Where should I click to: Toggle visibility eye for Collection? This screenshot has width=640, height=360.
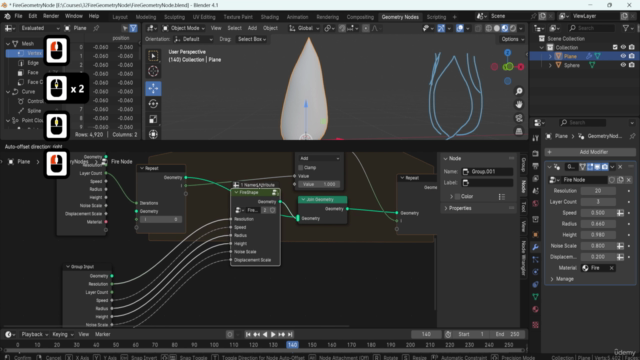tap(623, 47)
